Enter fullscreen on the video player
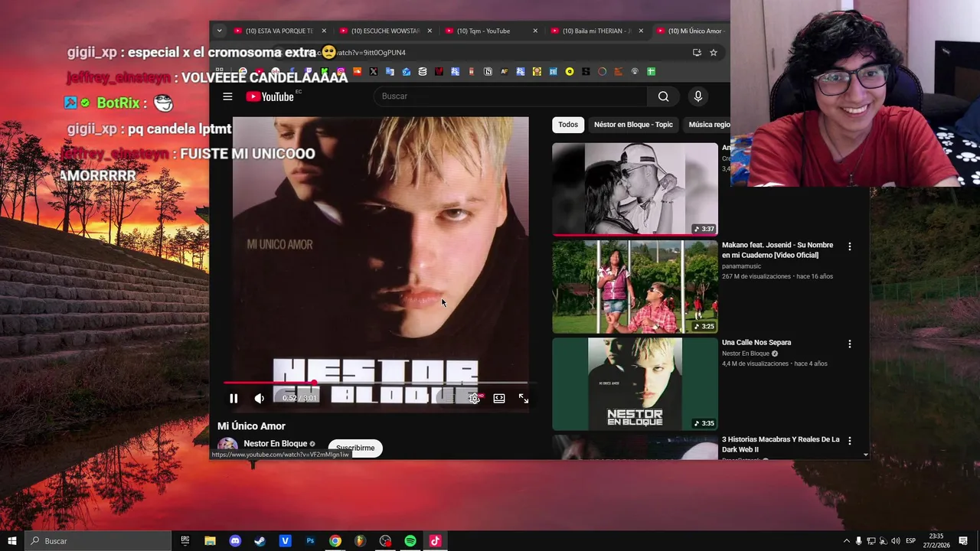980x551 pixels. 524,398
